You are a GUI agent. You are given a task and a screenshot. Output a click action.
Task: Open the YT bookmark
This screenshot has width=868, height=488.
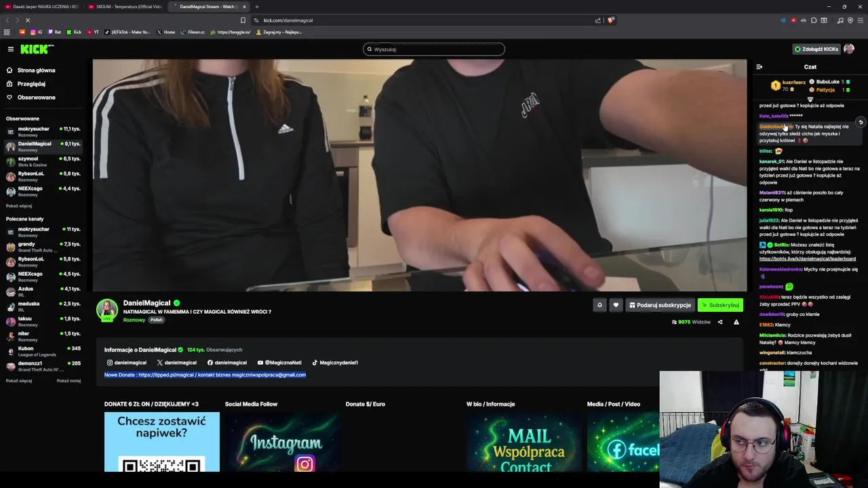click(93, 32)
